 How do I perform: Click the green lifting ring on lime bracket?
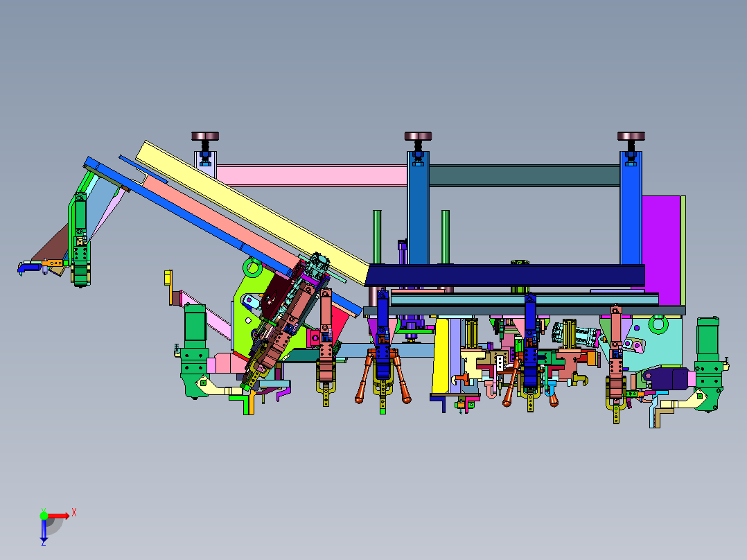tap(252, 268)
